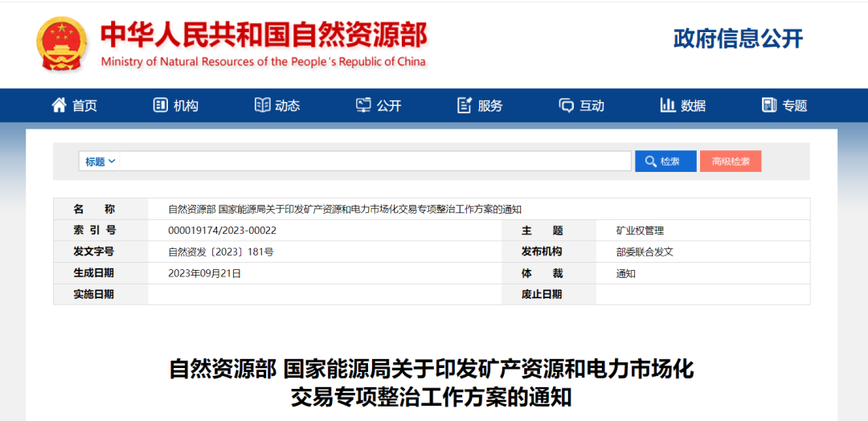Click inside the search text field
The height and width of the screenshot is (421, 868).
[x=375, y=161]
